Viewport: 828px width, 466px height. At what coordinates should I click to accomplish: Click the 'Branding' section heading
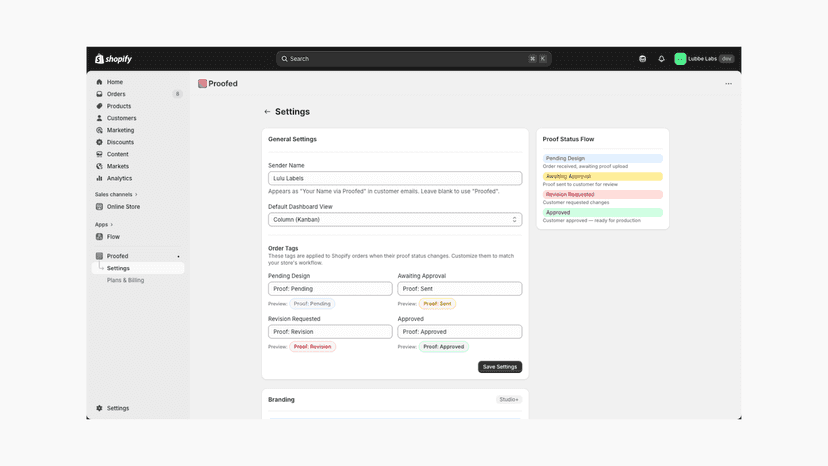tap(281, 399)
